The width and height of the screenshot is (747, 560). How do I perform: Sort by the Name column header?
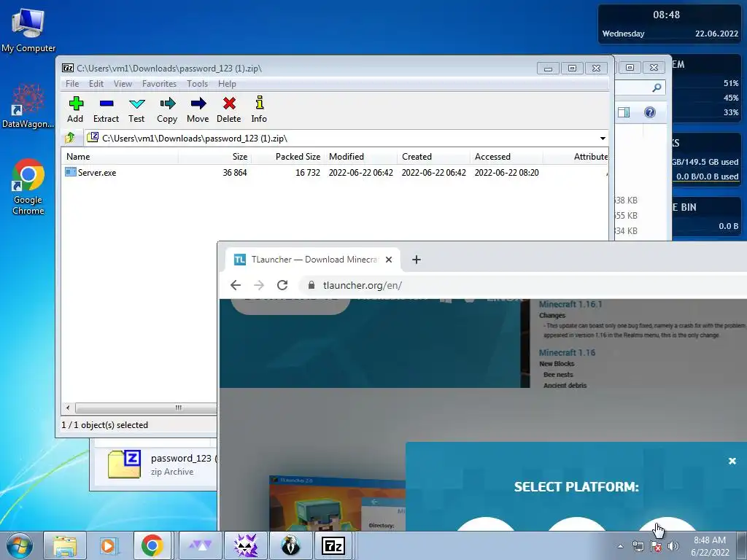[x=120, y=157]
